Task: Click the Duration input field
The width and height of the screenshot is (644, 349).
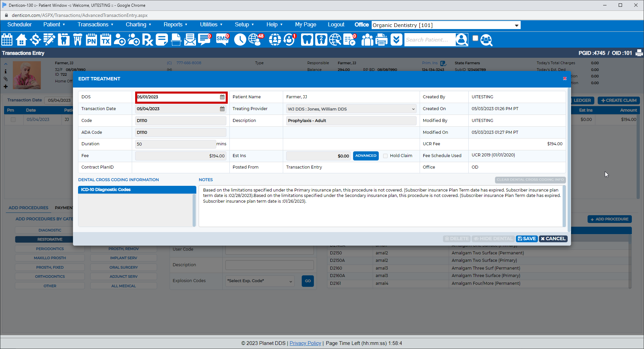Action: [x=175, y=144]
